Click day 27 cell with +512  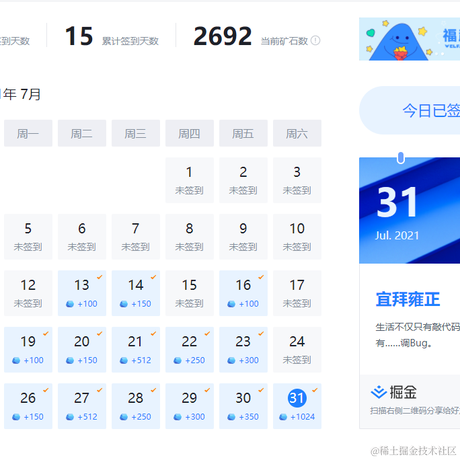point(82,406)
